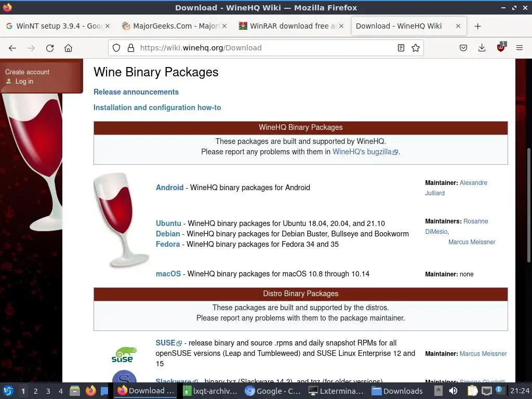
Task: Select the Download - WineHQ Wiki tab
Action: pyautogui.click(x=409, y=26)
